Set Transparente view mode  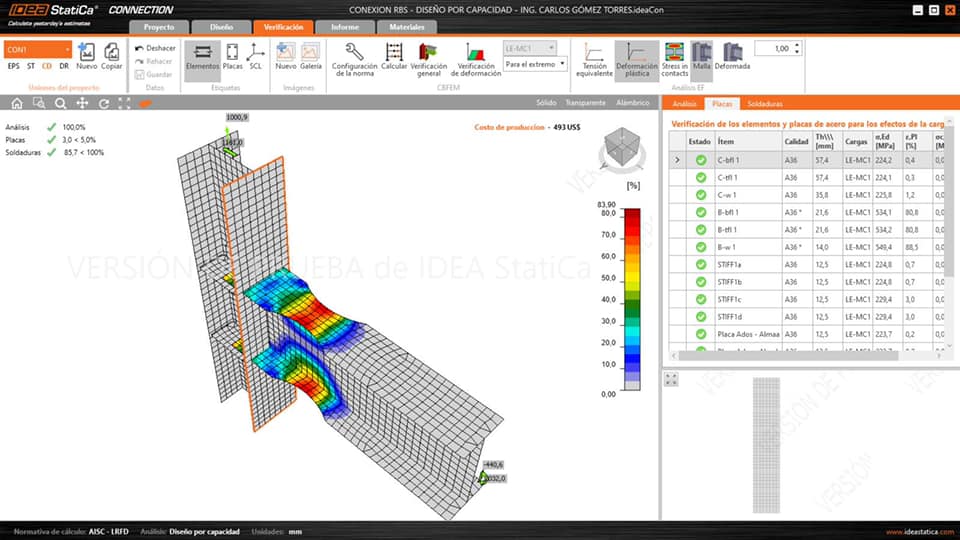coord(585,103)
